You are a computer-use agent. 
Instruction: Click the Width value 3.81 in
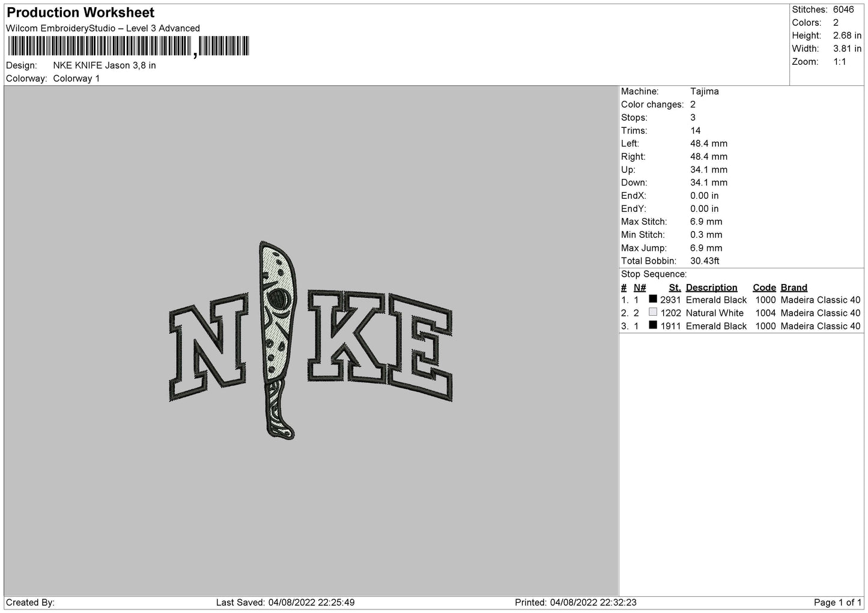[x=847, y=49]
